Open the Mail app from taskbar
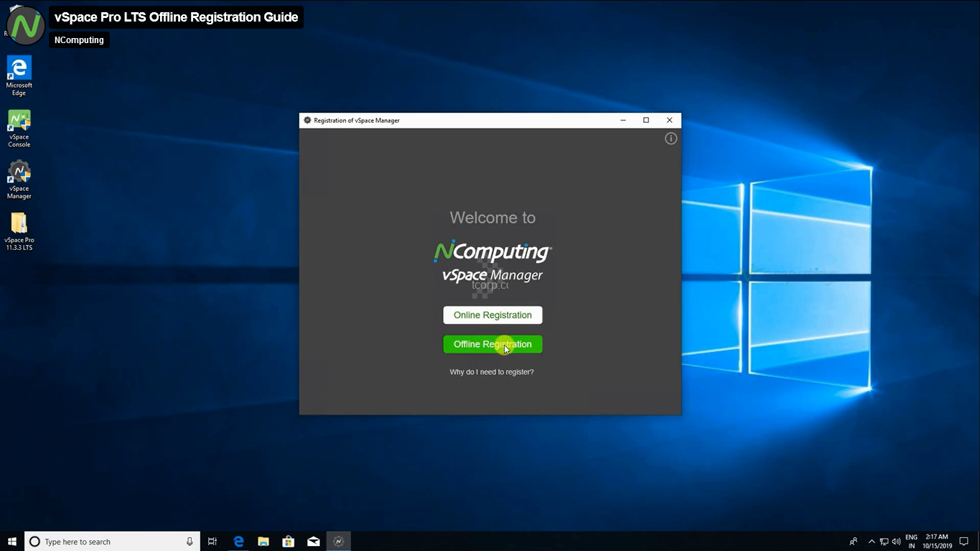This screenshot has width=980, height=551. click(314, 542)
